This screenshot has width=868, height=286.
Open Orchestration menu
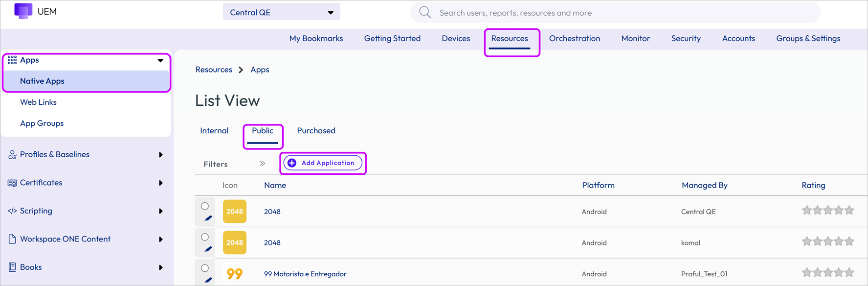pos(575,38)
